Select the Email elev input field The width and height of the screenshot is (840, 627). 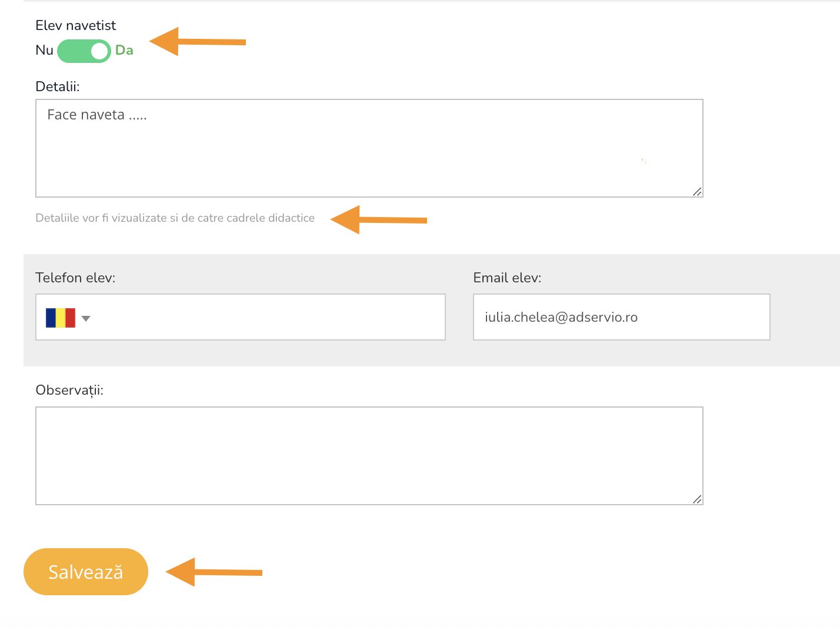point(621,318)
